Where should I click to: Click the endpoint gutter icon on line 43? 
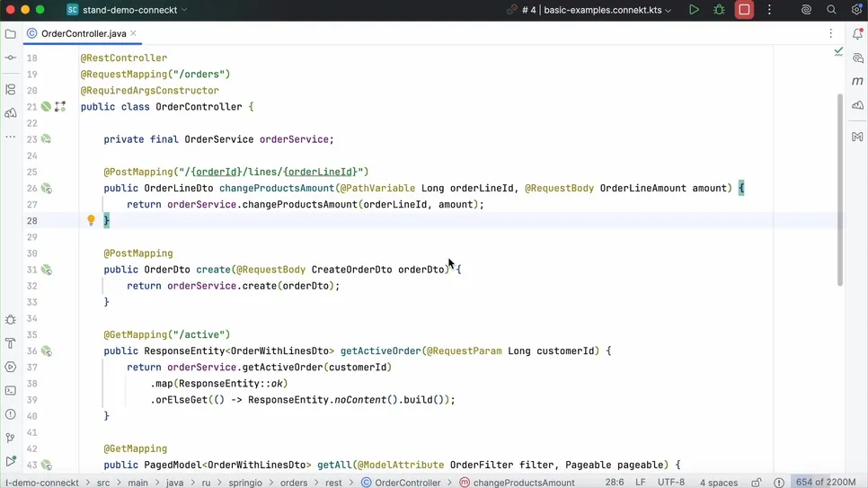coord(47,466)
